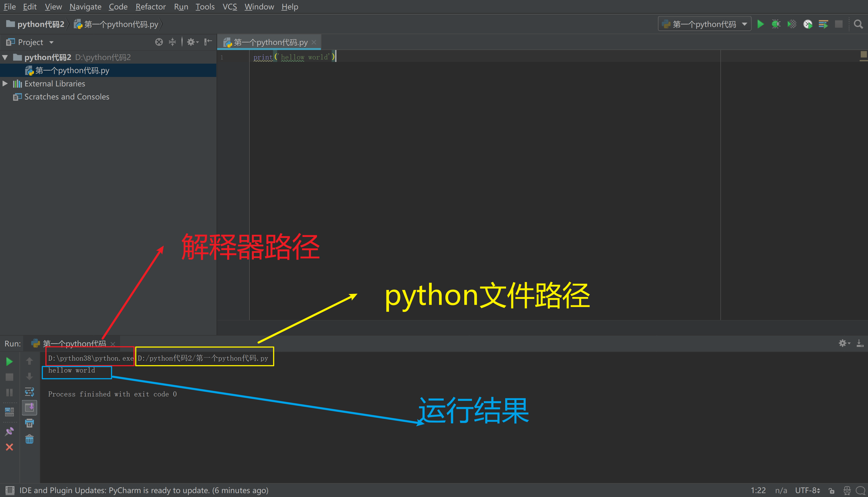Viewport: 868px width, 497px height.
Task: Click the down arrow in Run console
Action: coord(29,376)
